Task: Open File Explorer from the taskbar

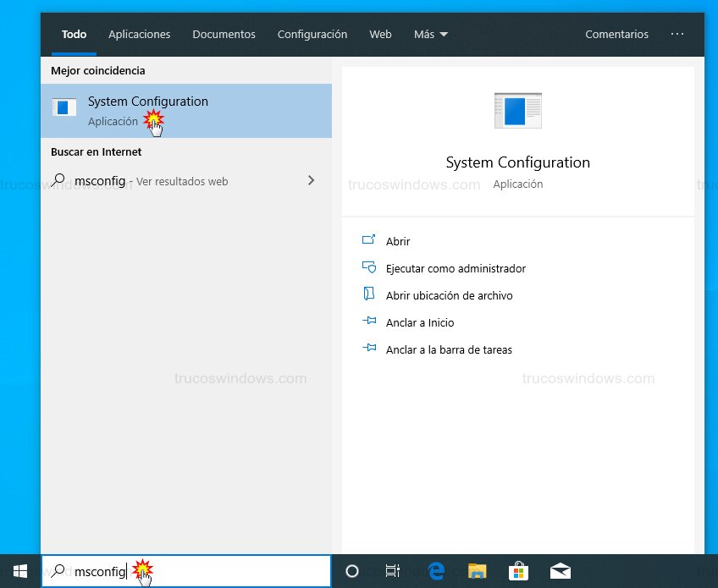Action: (x=477, y=571)
